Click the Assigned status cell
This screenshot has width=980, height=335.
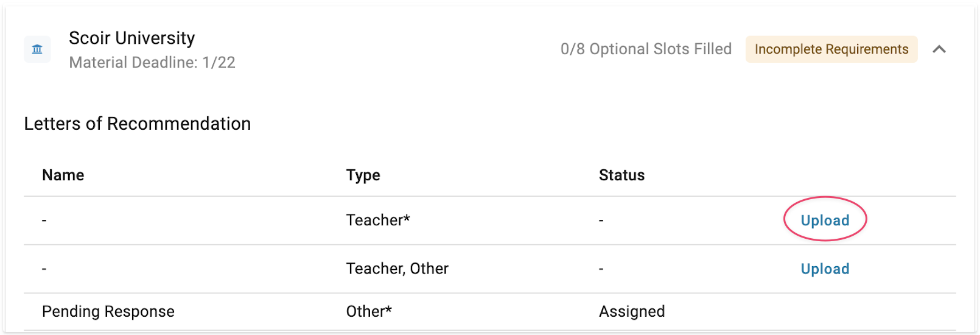(632, 312)
